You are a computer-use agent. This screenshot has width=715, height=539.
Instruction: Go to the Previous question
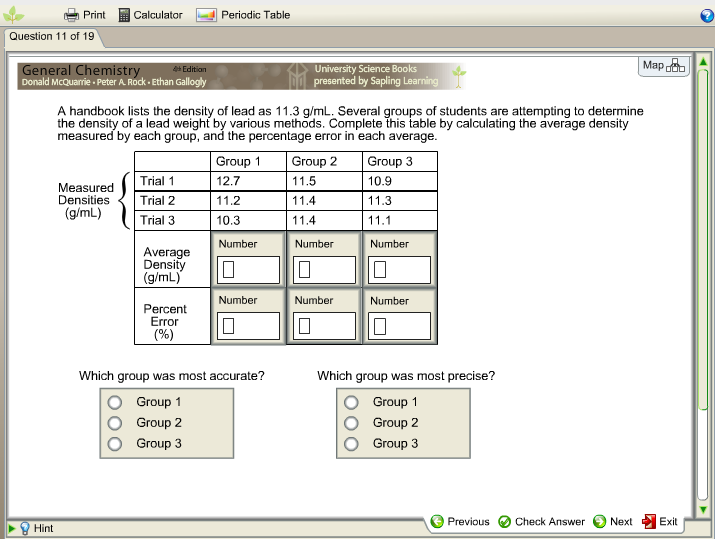tap(460, 521)
